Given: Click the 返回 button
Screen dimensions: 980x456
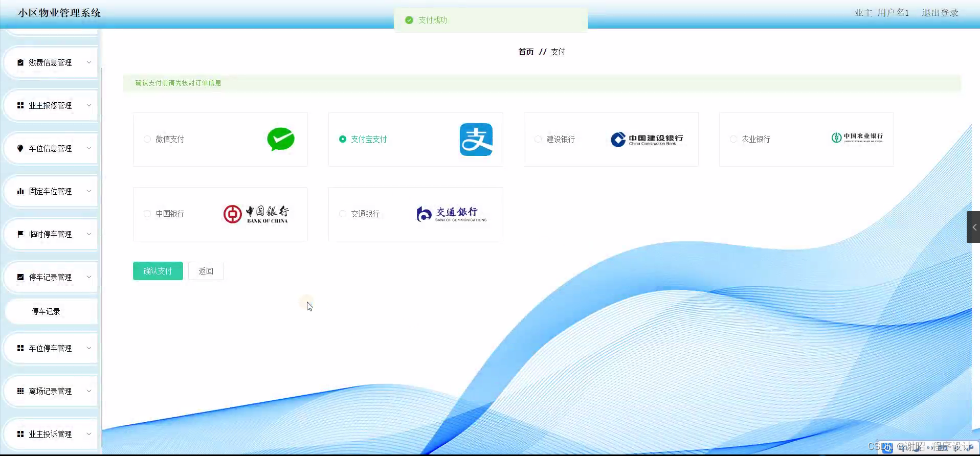Looking at the screenshot, I should click(x=206, y=271).
